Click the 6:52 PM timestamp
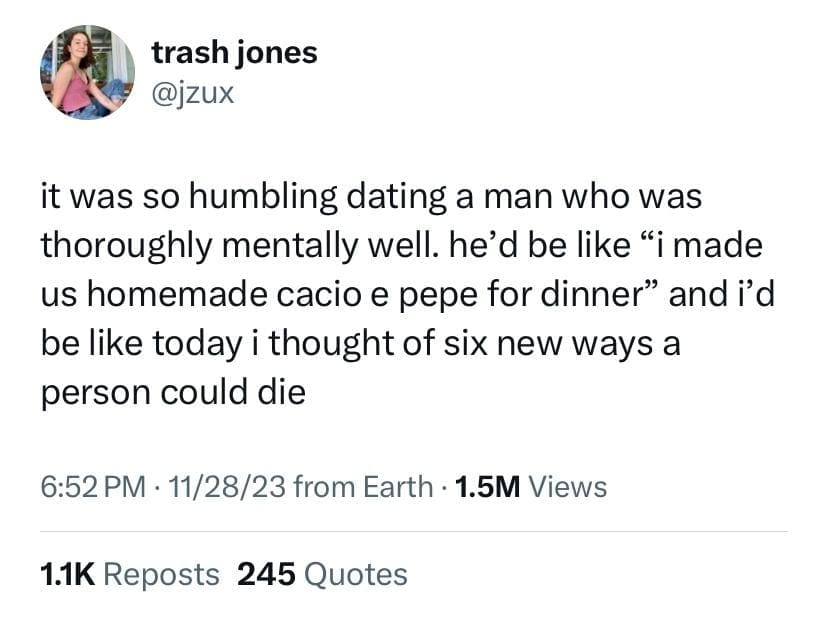This screenshot has width=828, height=618. click(x=93, y=487)
